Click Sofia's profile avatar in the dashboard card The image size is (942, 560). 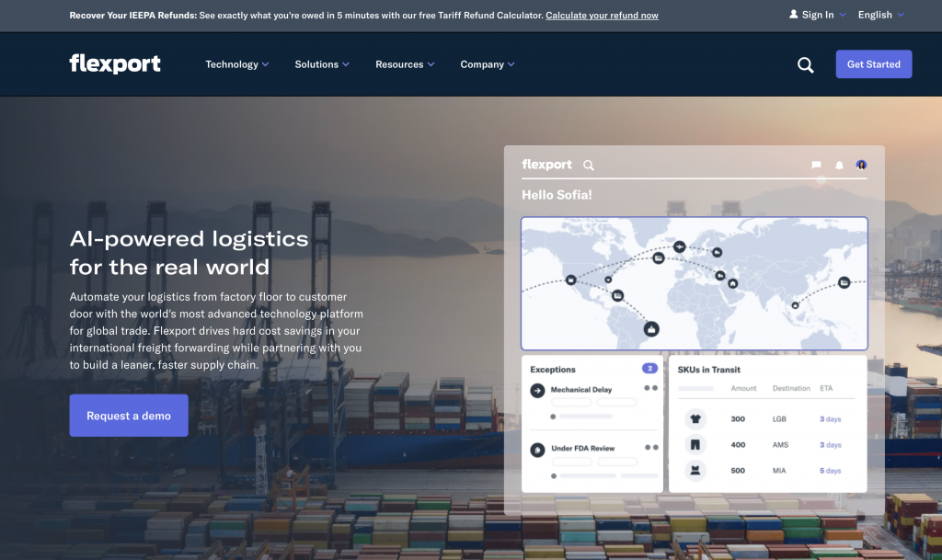tap(861, 166)
